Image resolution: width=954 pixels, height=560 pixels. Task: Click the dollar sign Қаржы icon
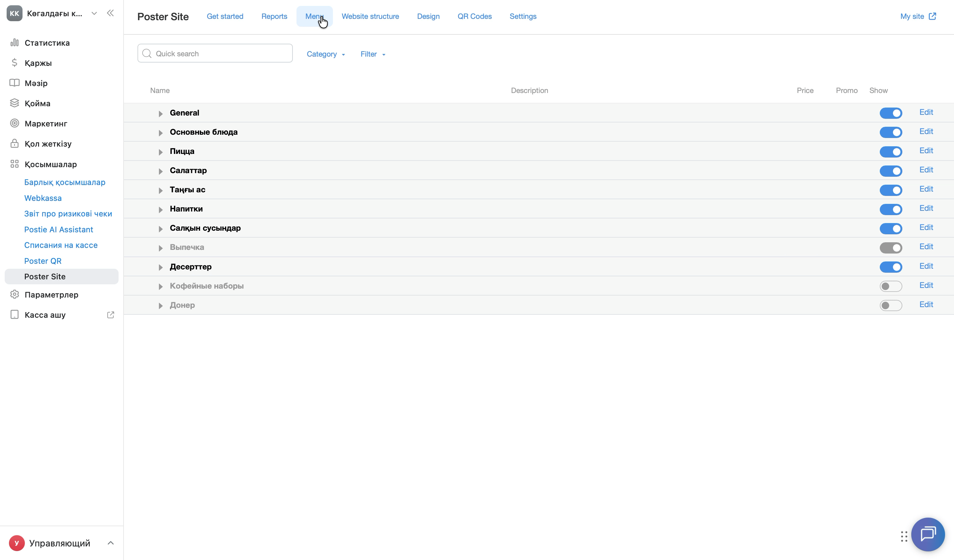[x=14, y=63]
